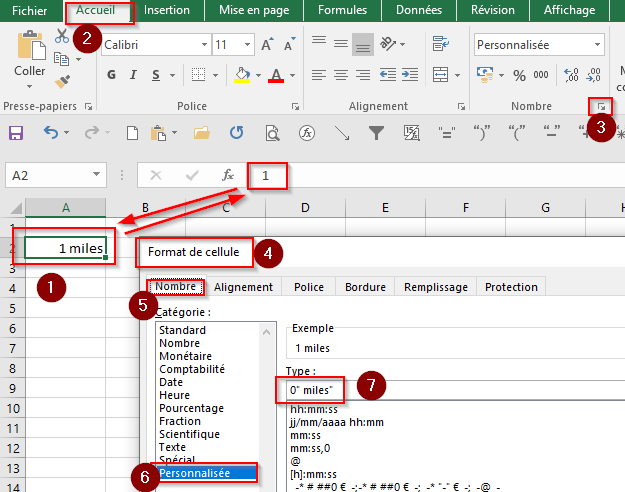Toggle underline S formatting button

click(x=156, y=75)
